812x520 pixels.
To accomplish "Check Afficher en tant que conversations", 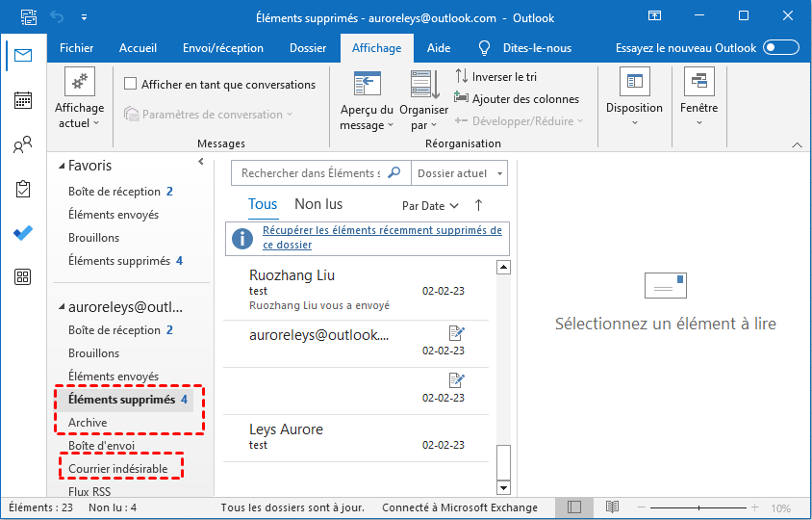I will 131,84.
